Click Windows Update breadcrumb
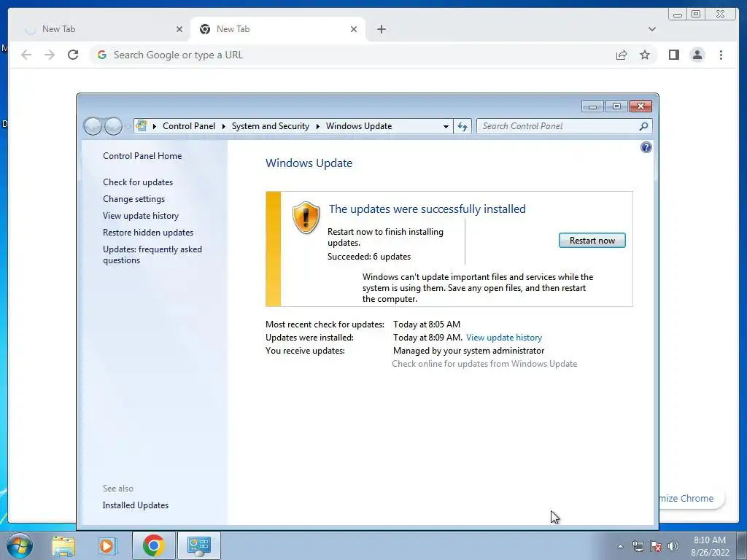 pos(359,126)
